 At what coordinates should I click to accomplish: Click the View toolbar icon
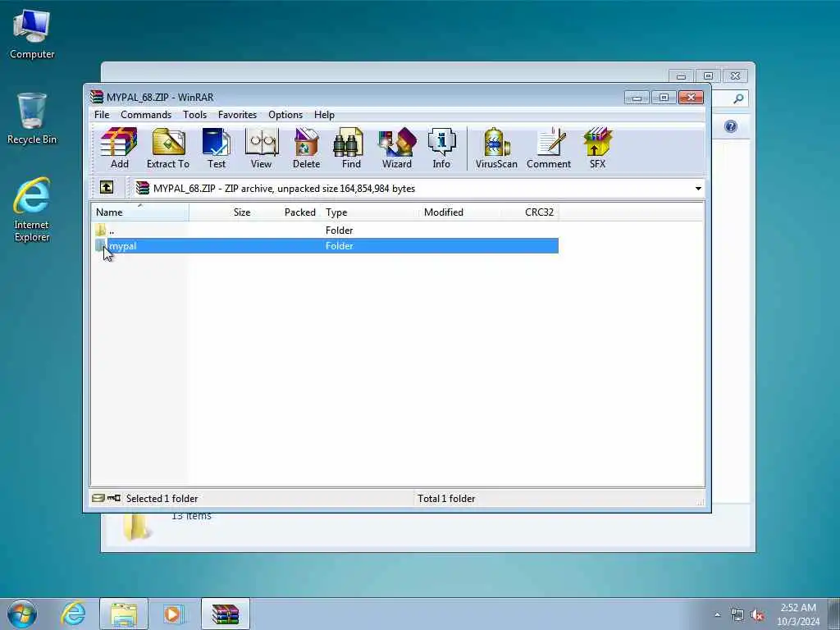coord(262,148)
